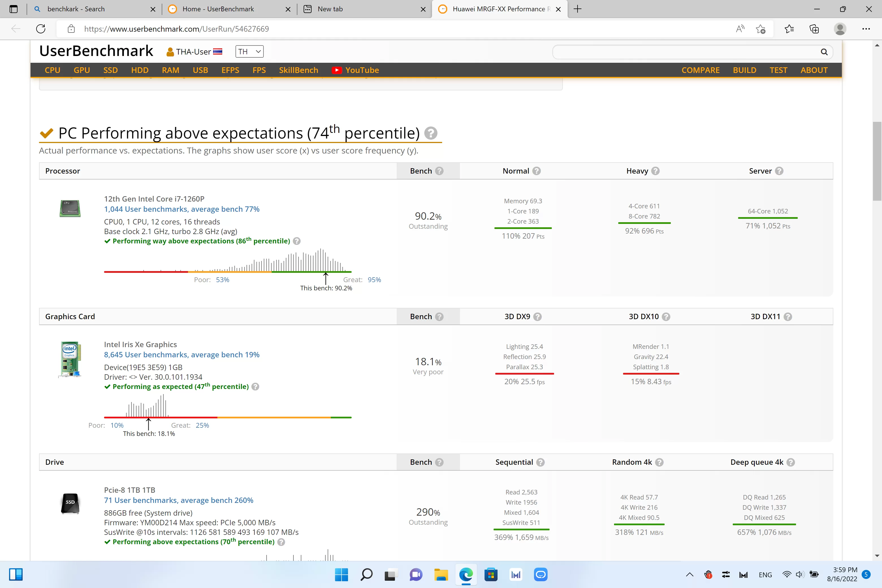The image size is (882, 588).
Task: Click help icon after drive 70th percentile text
Action: pyautogui.click(x=281, y=542)
